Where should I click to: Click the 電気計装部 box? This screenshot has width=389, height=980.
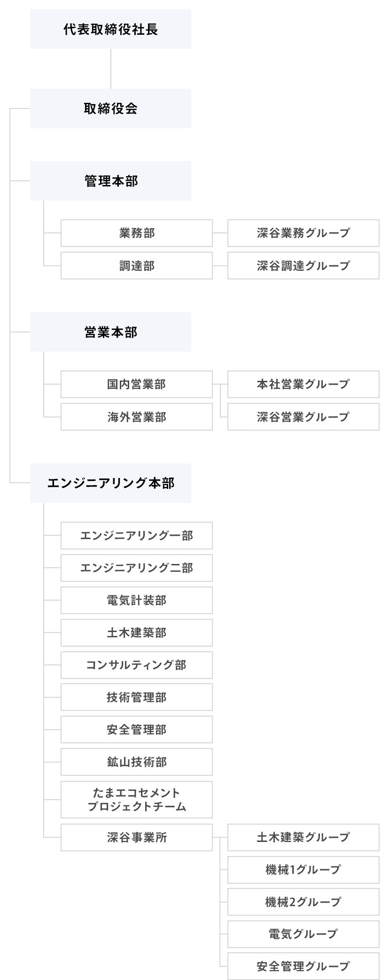(x=136, y=600)
